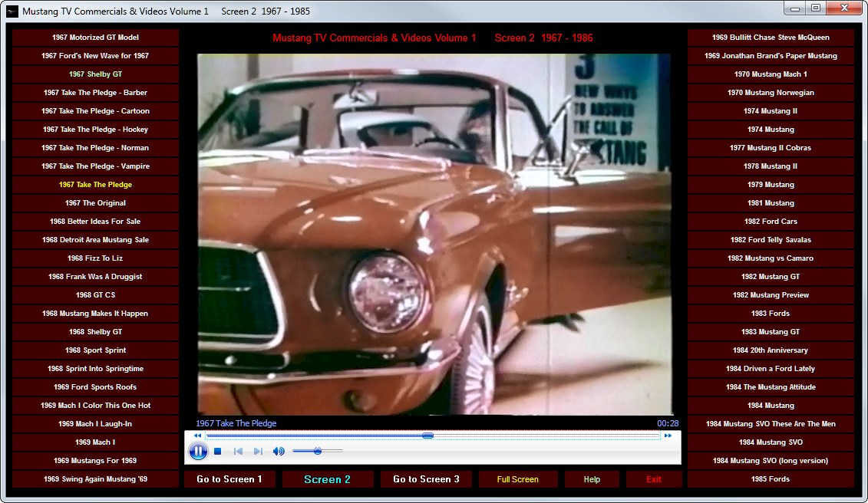Play 1969 Swing Again Mustang '69
The width and height of the screenshot is (868, 503).
[95, 479]
